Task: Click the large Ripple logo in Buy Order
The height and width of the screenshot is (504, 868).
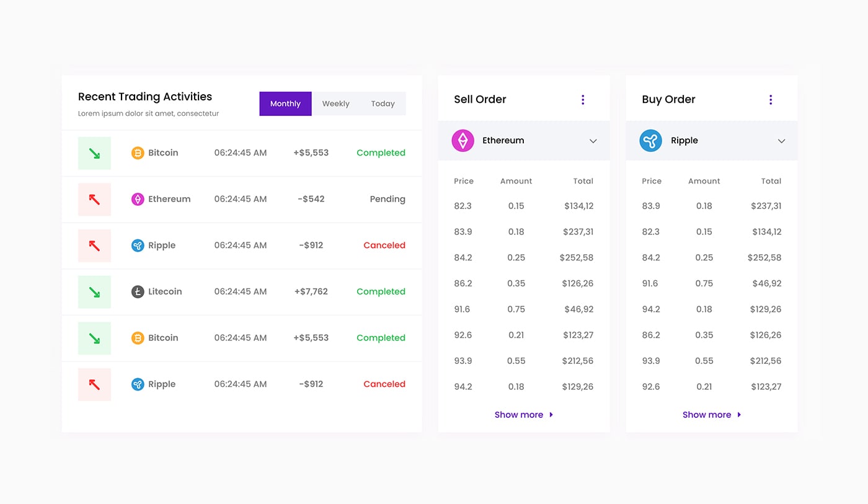Action: pos(650,141)
